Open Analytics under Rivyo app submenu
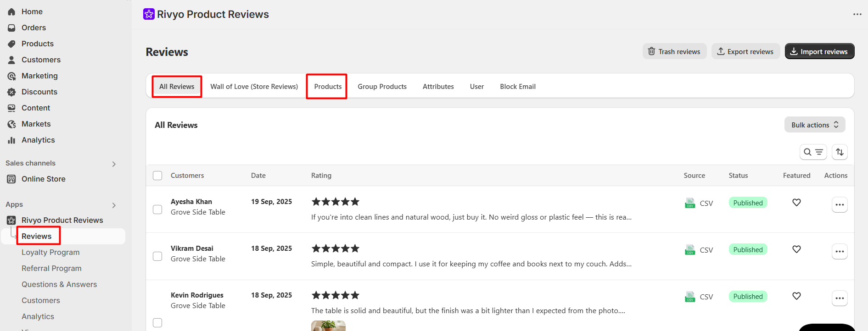The image size is (868, 331). (38, 316)
